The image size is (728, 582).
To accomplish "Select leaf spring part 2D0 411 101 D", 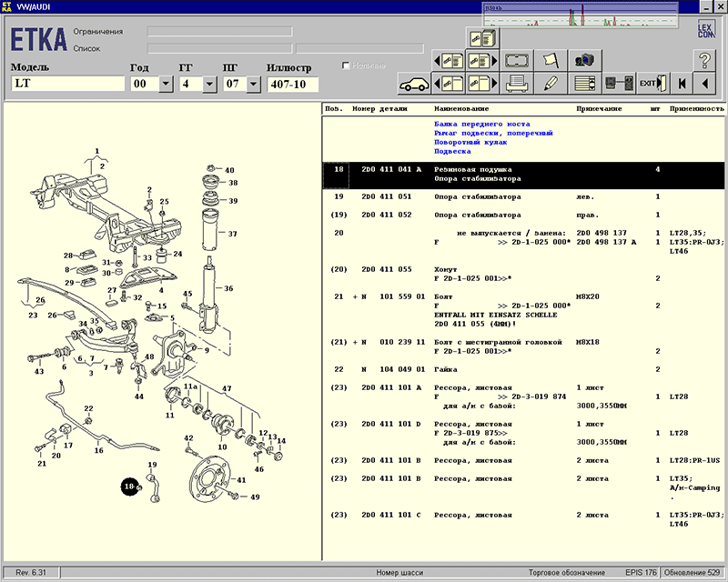I will click(x=391, y=424).
